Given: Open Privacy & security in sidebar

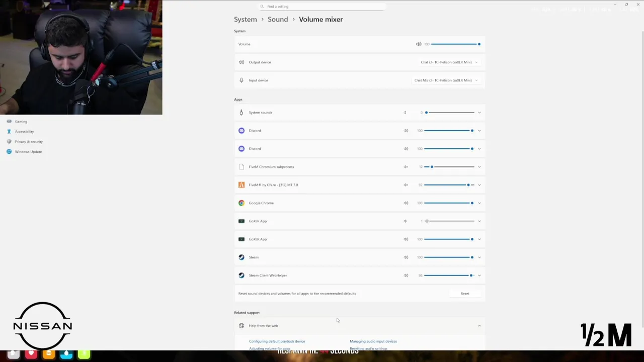Looking at the screenshot, I should [x=28, y=142].
